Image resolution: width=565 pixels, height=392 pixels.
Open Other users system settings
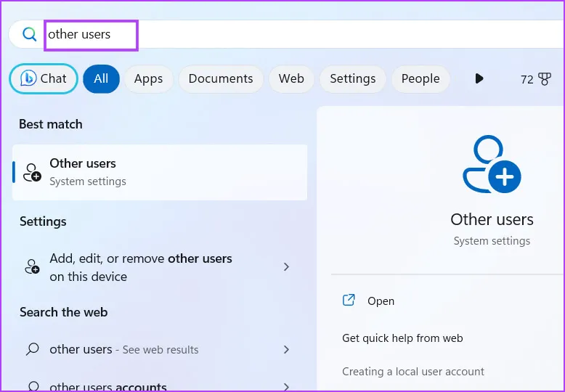pyautogui.click(x=381, y=301)
